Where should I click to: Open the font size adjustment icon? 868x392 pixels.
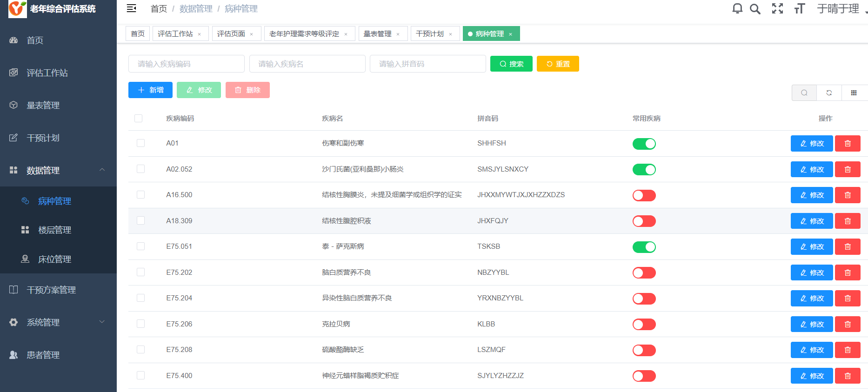(x=799, y=9)
